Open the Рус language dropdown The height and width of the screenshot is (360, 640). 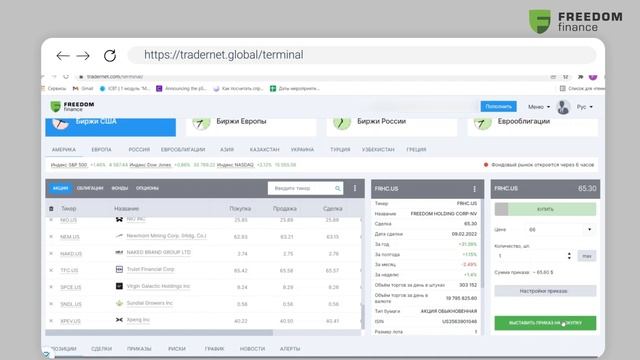pyautogui.click(x=584, y=107)
